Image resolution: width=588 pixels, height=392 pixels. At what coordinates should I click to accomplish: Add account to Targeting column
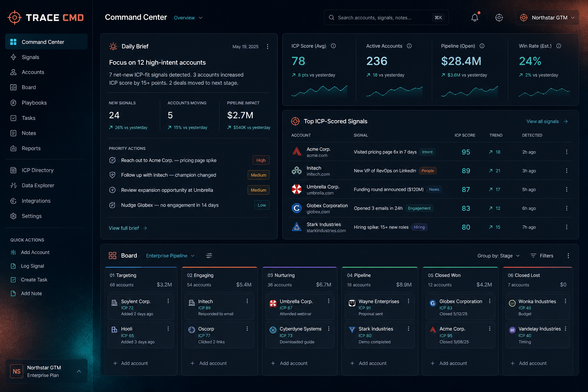[x=131, y=363]
